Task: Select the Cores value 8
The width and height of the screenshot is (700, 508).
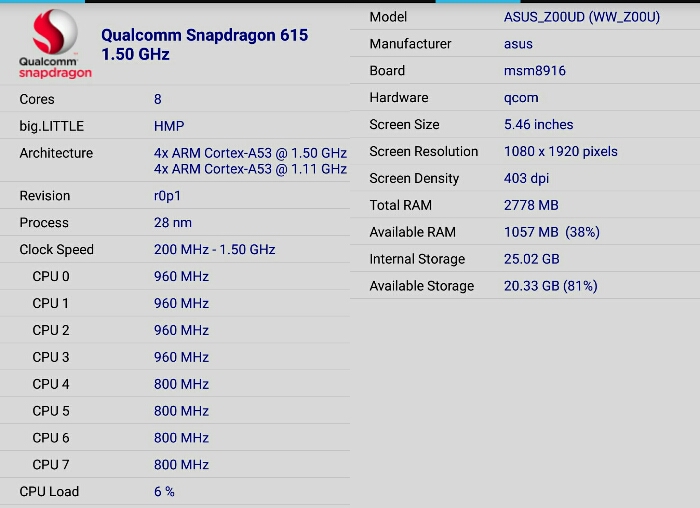Action: (x=158, y=99)
